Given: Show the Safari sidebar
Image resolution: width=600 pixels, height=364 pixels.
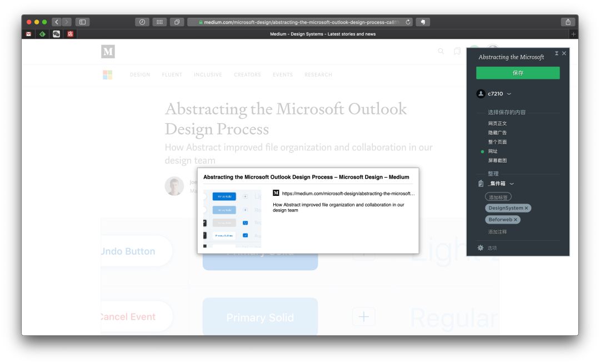Looking at the screenshot, I should pos(82,22).
